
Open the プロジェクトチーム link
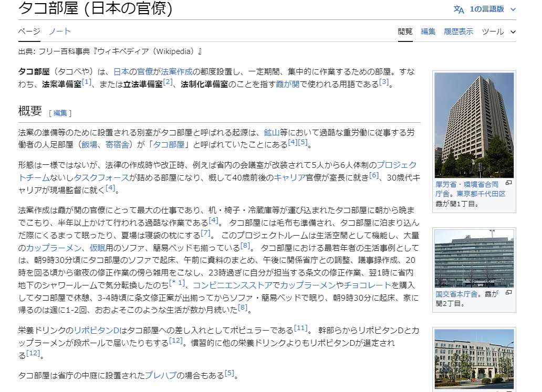[397, 165]
